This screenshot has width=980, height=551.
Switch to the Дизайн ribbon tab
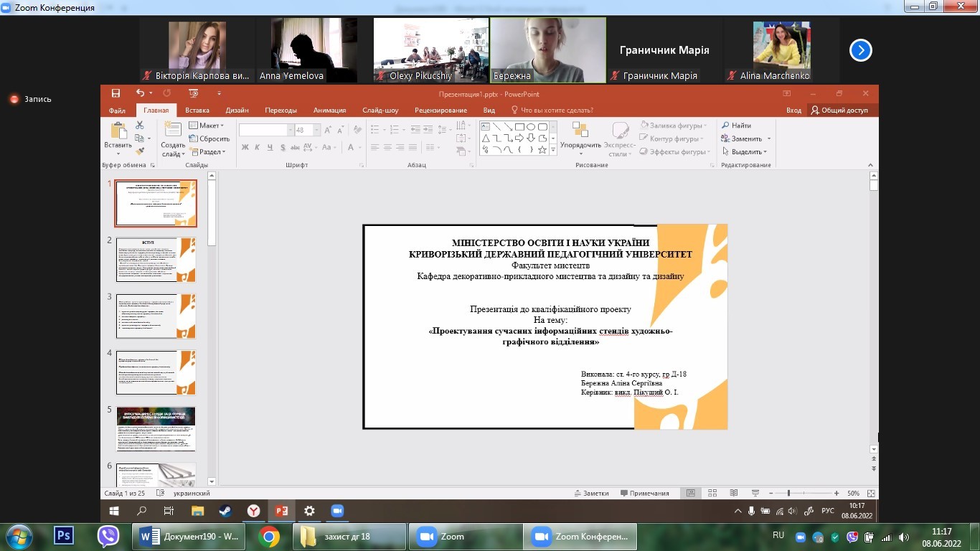pos(237,110)
